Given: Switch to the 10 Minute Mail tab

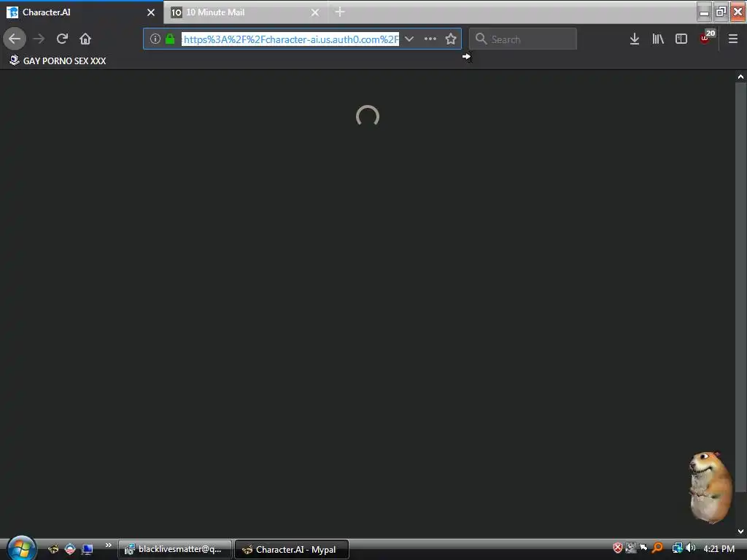Looking at the screenshot, I should 245,12.
